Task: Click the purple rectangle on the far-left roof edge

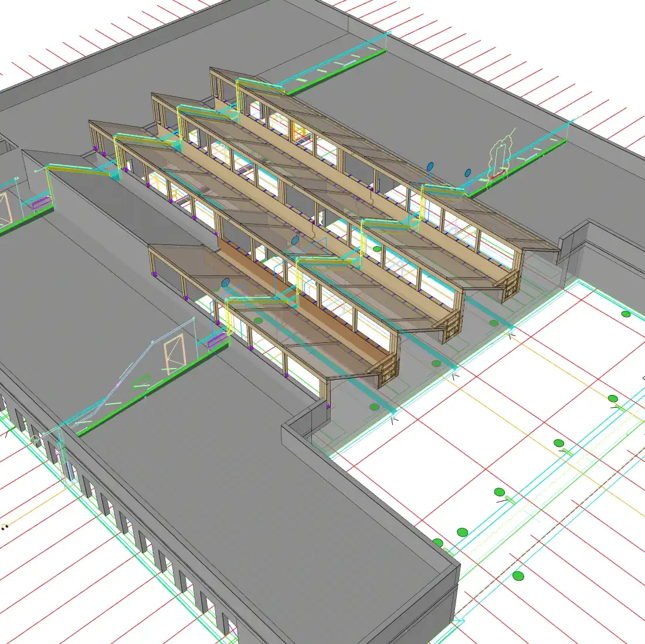Action: click(41, 203)
